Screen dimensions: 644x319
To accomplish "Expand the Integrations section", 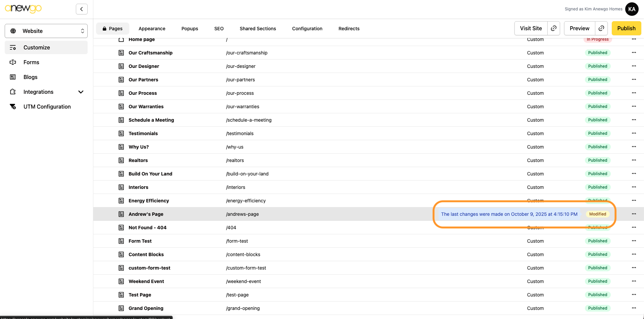I will tap(81, 92).
